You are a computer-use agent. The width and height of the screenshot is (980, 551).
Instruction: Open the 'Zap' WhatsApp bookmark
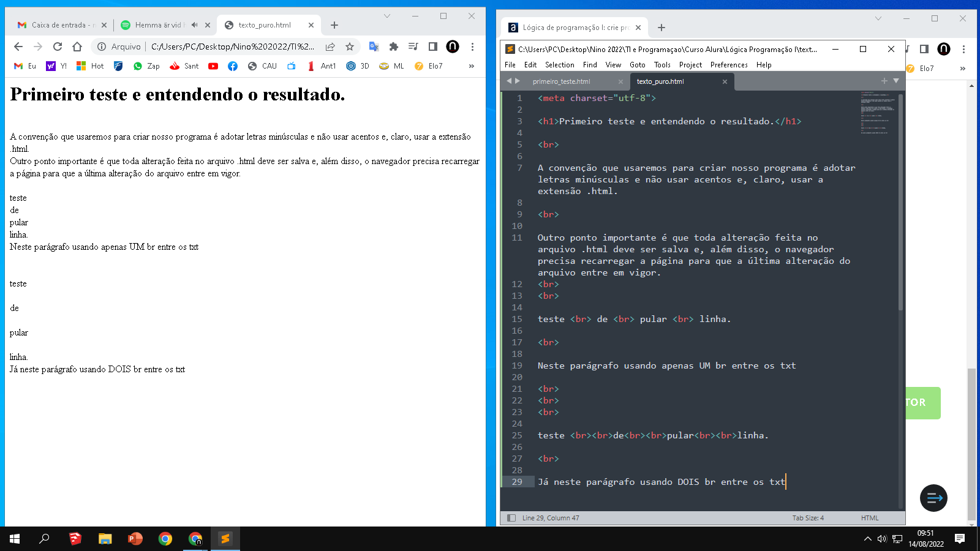point(146,66)
